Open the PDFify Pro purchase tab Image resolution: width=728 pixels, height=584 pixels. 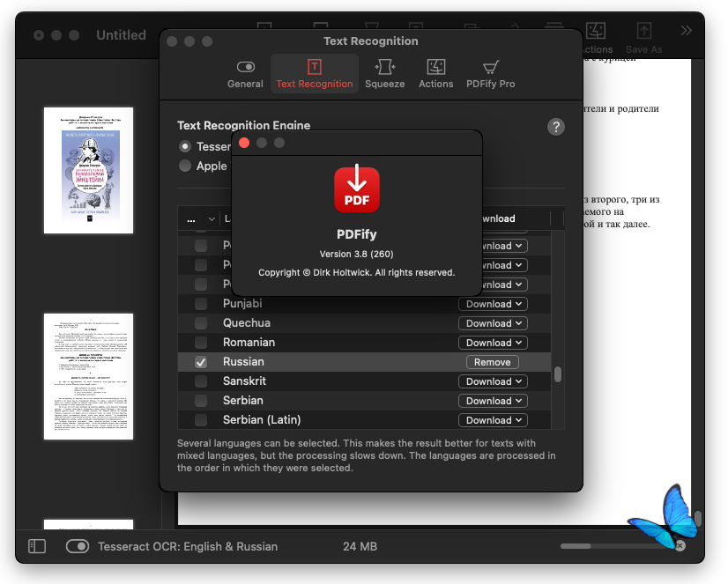click(x=490, y=74)
